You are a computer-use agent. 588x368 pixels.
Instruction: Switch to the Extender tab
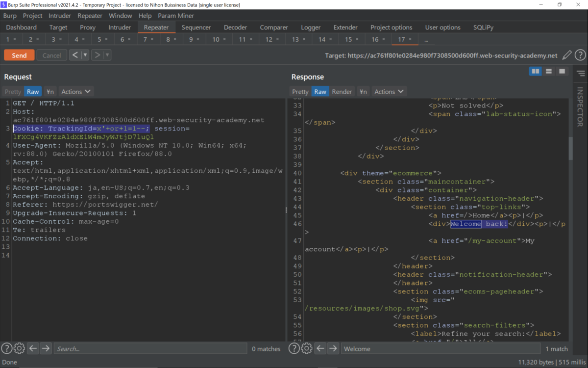pyautogui.click(x=345, y=27)
